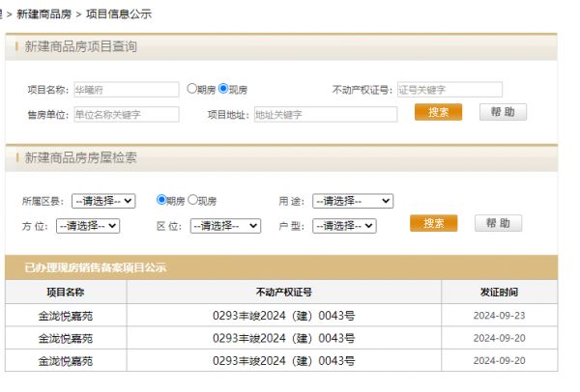Choose 现房 radio in house search section
The width and height of the screenshot is (580, 392).
coord(192,200)
